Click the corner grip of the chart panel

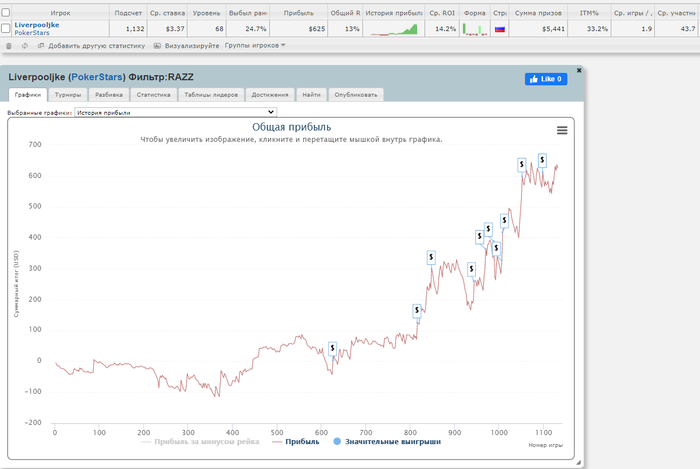point(579,463)
